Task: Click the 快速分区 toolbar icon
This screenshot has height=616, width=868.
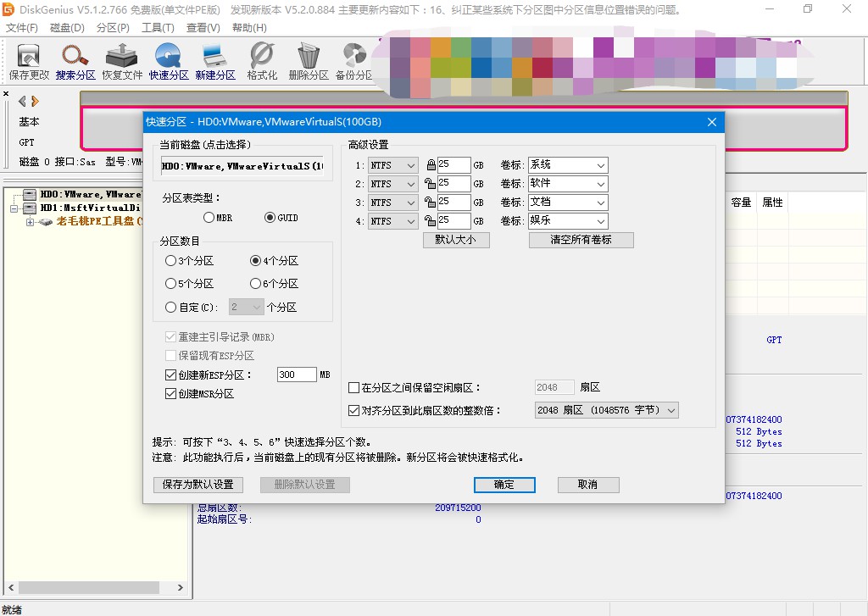Action: pos(169,62)
